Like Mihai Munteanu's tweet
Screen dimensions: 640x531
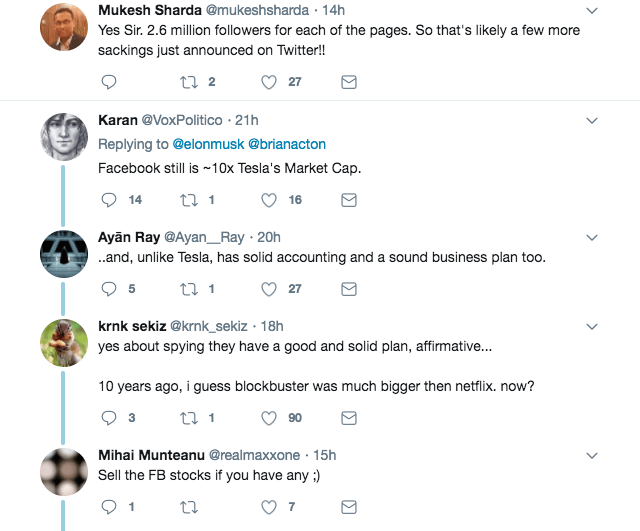pyautogui.click(x=269, y=507)
